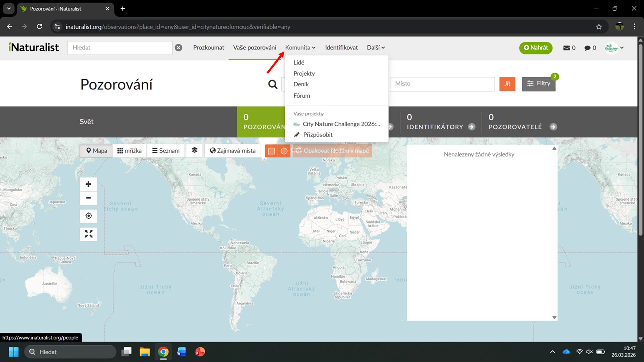This screenshot has width=644, height=362.
Task: Click the Místo location input field
Action: pos(442,84)
